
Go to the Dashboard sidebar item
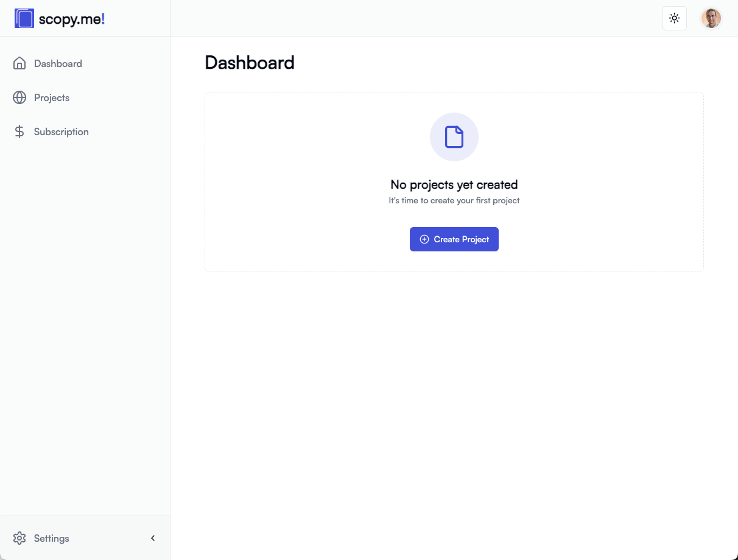click(58, 63)
